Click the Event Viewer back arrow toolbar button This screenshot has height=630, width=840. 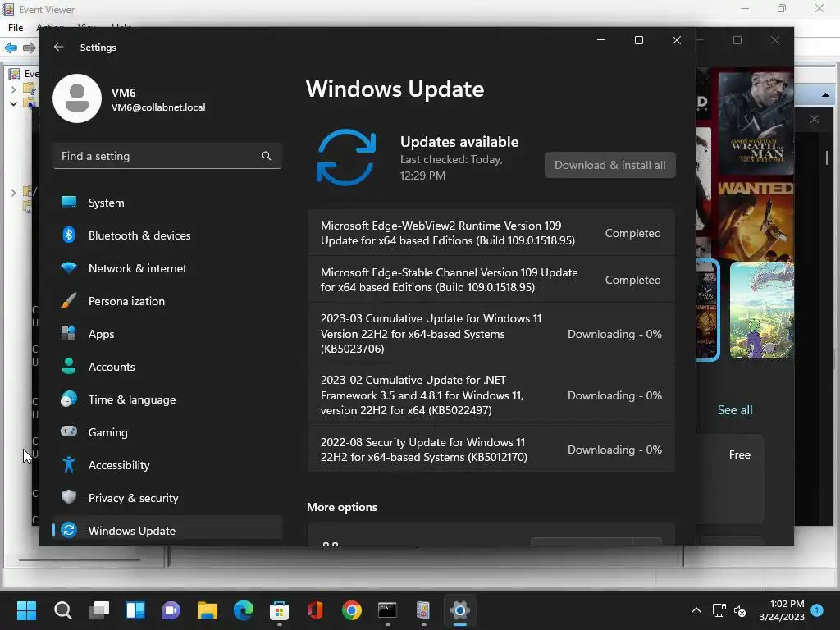(x=11, y=48)
